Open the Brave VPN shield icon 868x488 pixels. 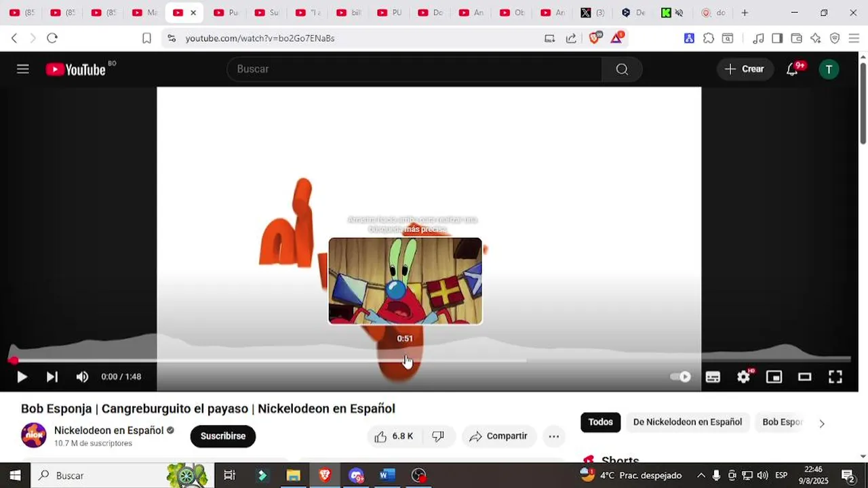click(x=835, y=39)
